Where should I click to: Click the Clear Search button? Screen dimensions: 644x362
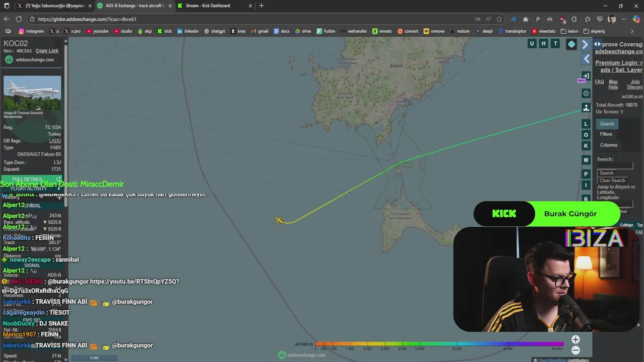612,180
